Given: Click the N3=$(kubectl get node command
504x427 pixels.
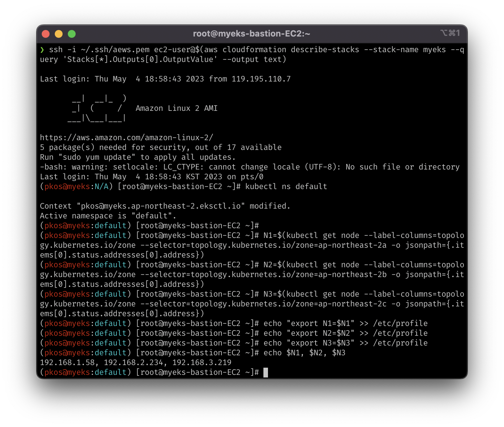Looking at the screenshot, I should 252,304.
